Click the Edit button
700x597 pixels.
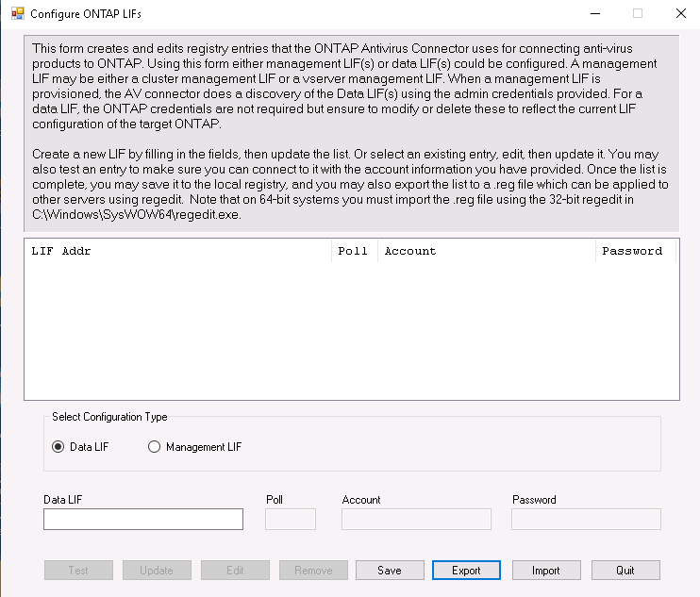(235, 571)
